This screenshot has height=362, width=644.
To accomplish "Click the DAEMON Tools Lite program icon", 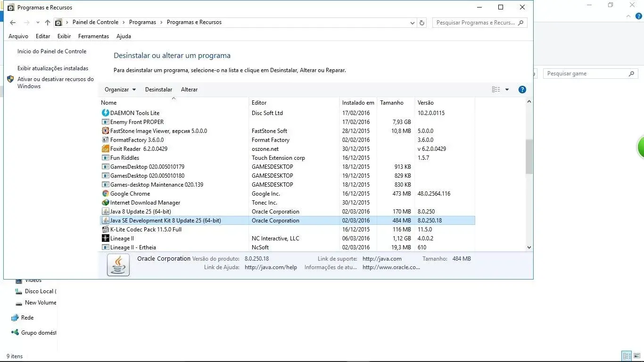I will (x=106, y=113).
